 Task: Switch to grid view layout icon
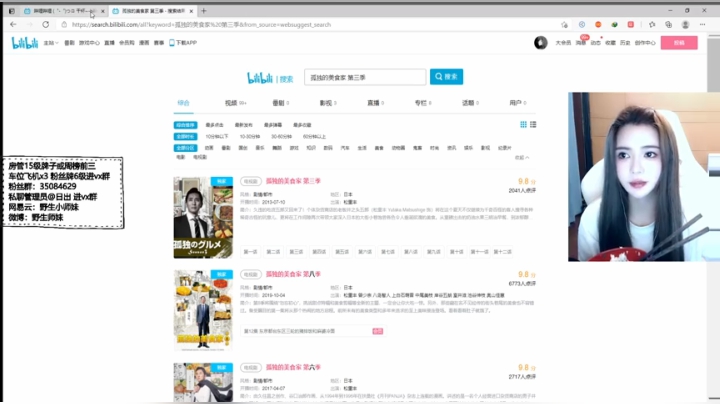523,124
